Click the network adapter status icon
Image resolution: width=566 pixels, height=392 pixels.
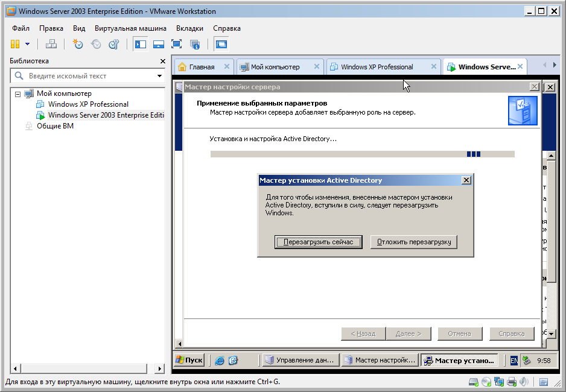coord(499,382)
